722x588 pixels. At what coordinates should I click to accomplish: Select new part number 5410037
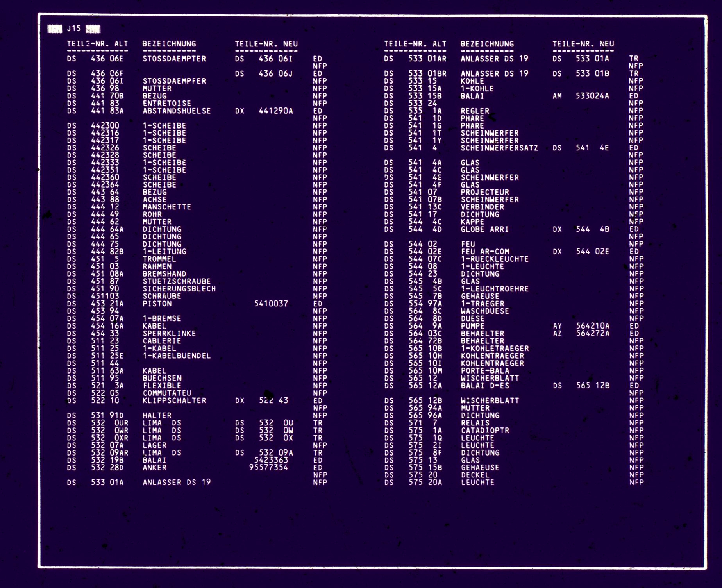click(x=271, y=304)
